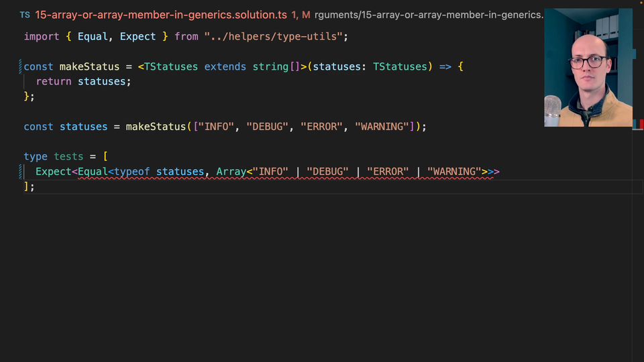Place cursor on Equal in the import statement
Image resolution: width=644 pixels, height=362 pixels.
coord(93,36)
